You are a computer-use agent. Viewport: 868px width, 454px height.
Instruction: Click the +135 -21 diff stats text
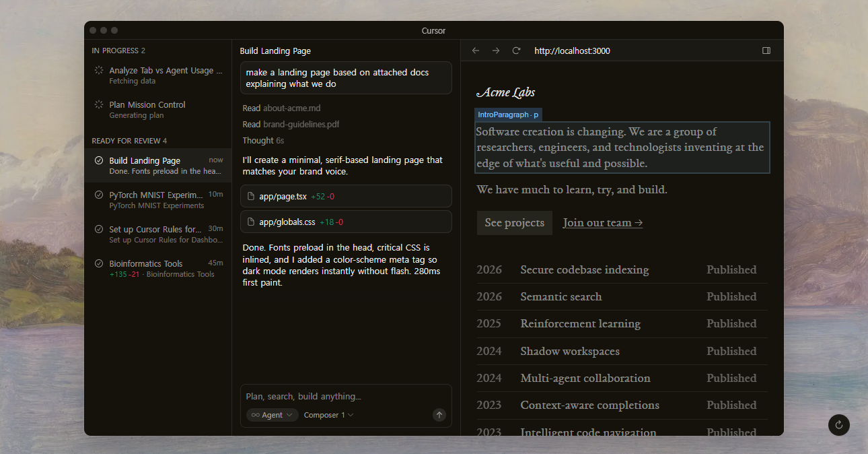[124, 274]
